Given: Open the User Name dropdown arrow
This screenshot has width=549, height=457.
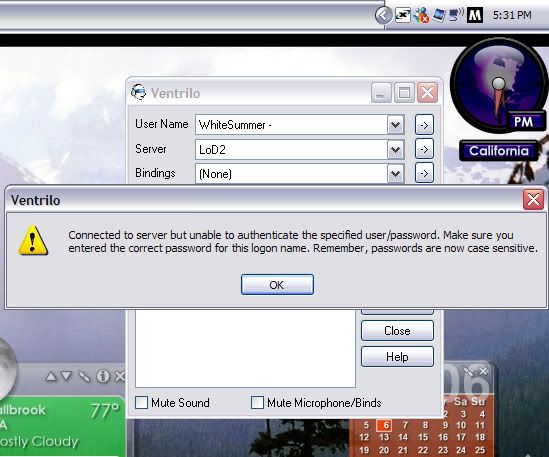Looking at the screenshot, I should (x=396, y=125).
